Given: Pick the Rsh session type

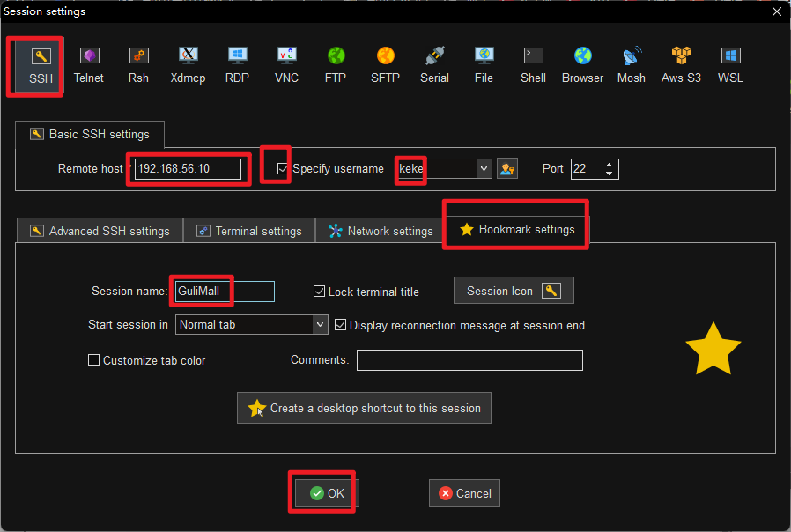Looking at the screenshot, I should [138, 66].
